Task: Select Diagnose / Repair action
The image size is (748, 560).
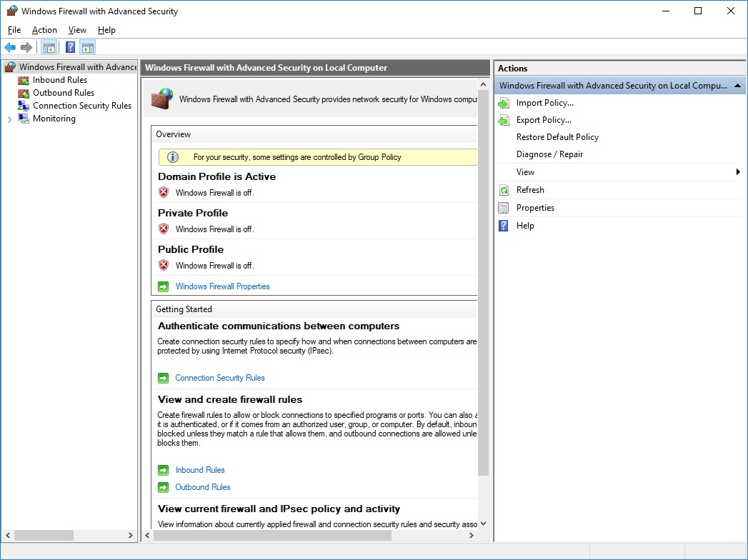Action: pos(549,154)
